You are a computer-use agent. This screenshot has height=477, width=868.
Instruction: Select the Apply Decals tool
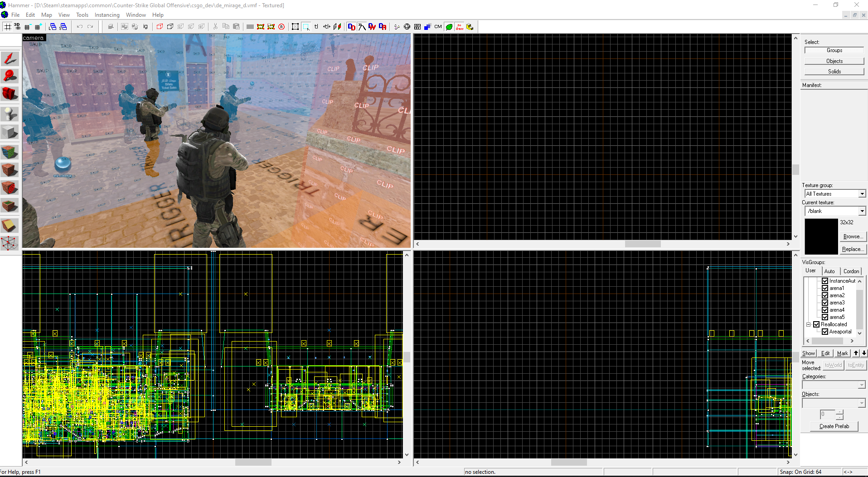point(10,188)
